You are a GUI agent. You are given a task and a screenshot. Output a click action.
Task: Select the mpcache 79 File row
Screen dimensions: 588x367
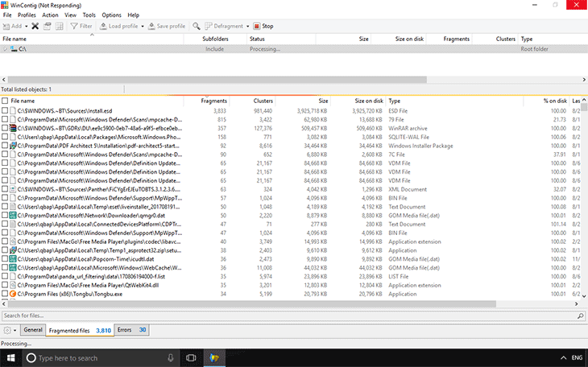tap(291, 120)
